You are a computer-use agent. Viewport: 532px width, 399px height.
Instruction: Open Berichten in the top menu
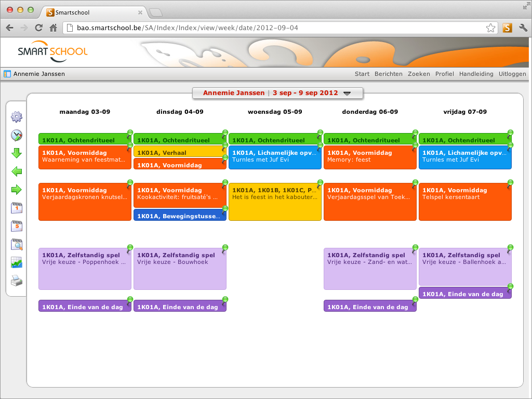coord(389,74)
